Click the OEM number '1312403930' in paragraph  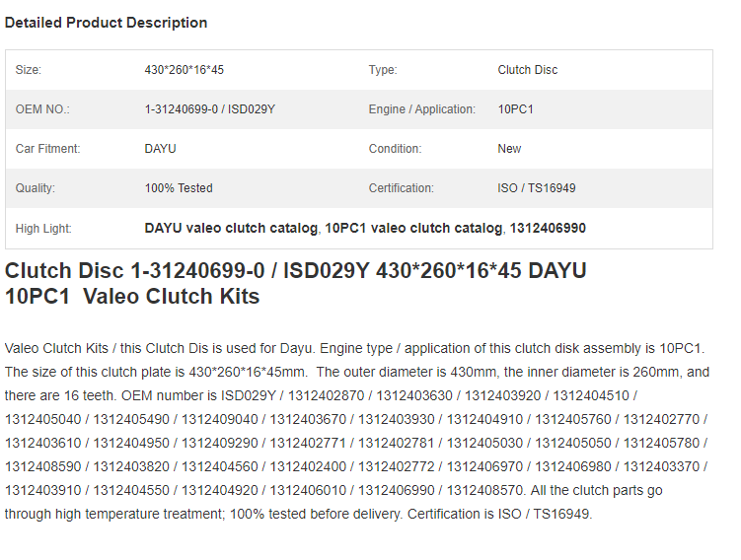(396, 419)
